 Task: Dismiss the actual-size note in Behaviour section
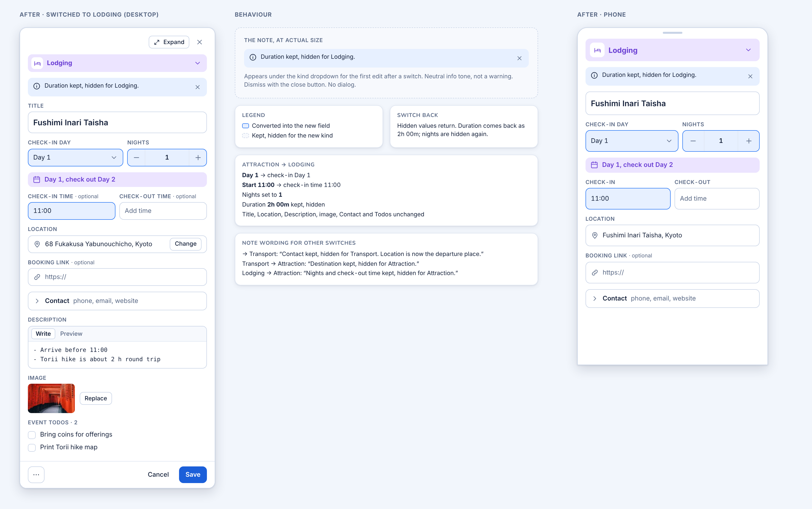[x=519, y=58]
